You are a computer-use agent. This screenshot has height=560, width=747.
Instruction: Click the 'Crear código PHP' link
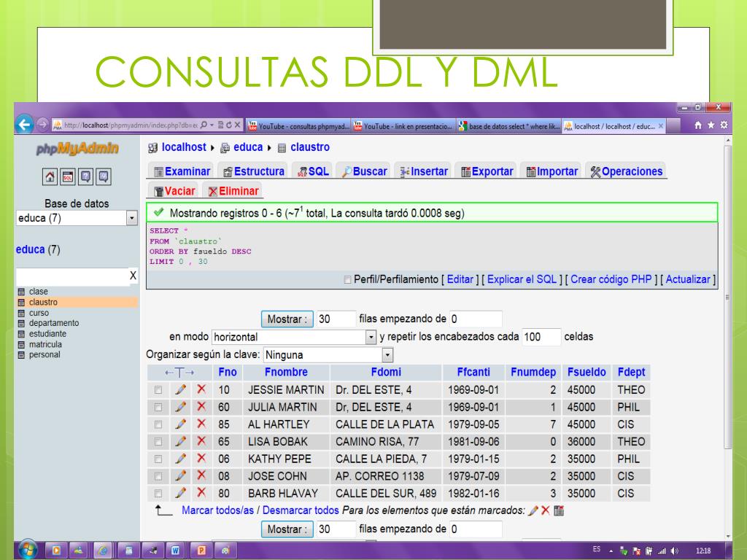(x=611, y=279)
